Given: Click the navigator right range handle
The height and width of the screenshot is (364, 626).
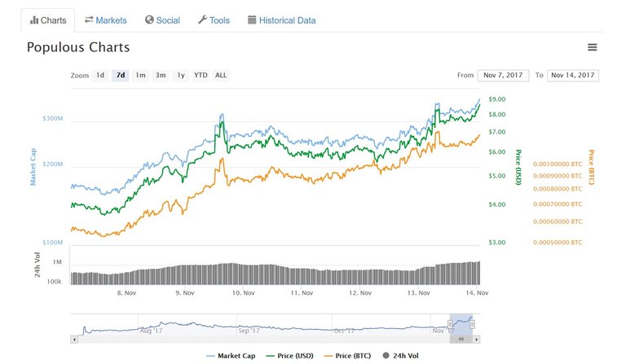Looking at the screenshot, I should coord(472,324).
